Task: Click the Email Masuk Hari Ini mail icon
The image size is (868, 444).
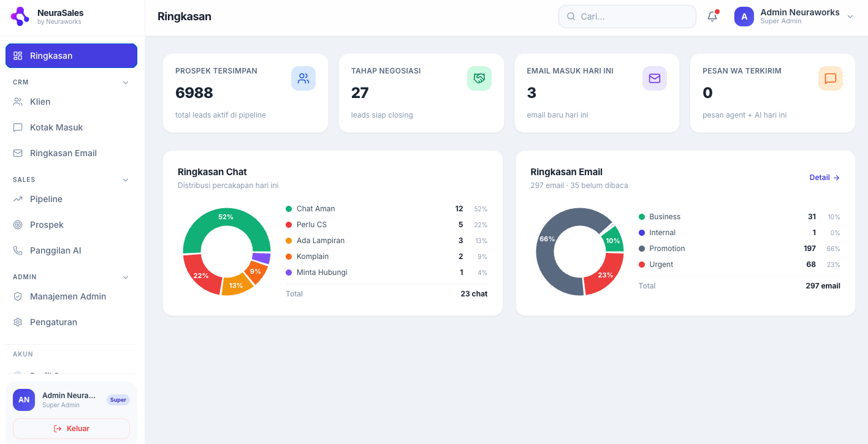Action: pos(655,78)
